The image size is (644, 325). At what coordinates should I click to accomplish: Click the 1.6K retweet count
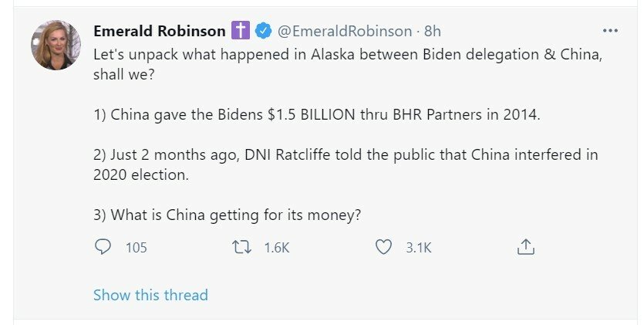click(278, 248)
